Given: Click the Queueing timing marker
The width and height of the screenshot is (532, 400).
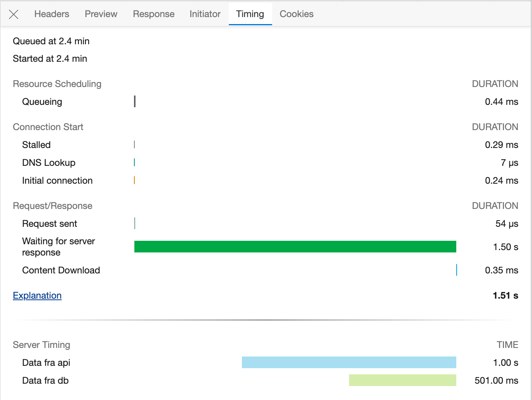Looking at the screenshot, I should coord(135,101).
